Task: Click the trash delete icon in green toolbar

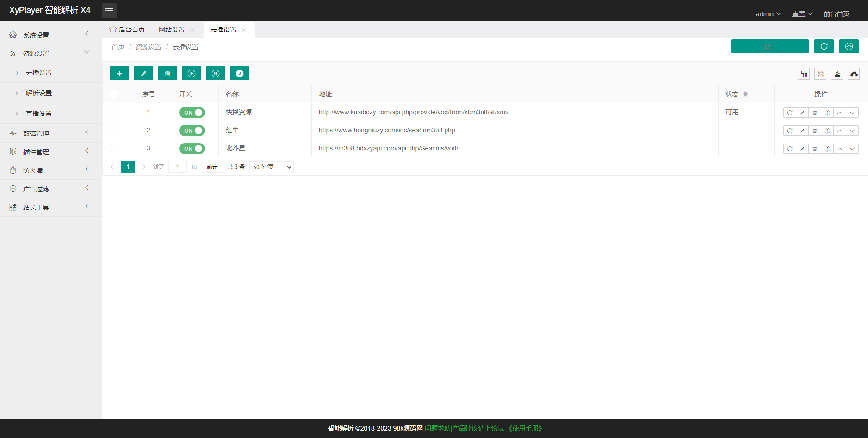Action: [x=167, y=74]
